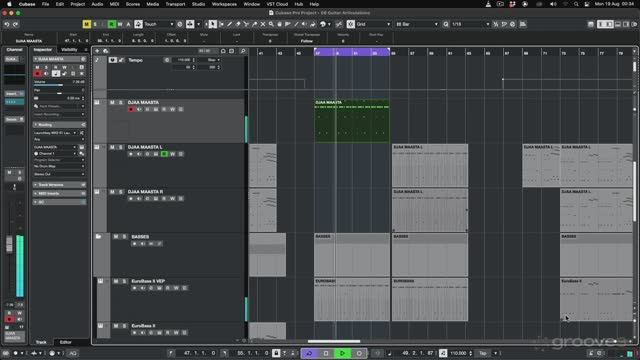Click the Undo arrow in toolbar
Viewport: 640px width, 360px height.
7,24
